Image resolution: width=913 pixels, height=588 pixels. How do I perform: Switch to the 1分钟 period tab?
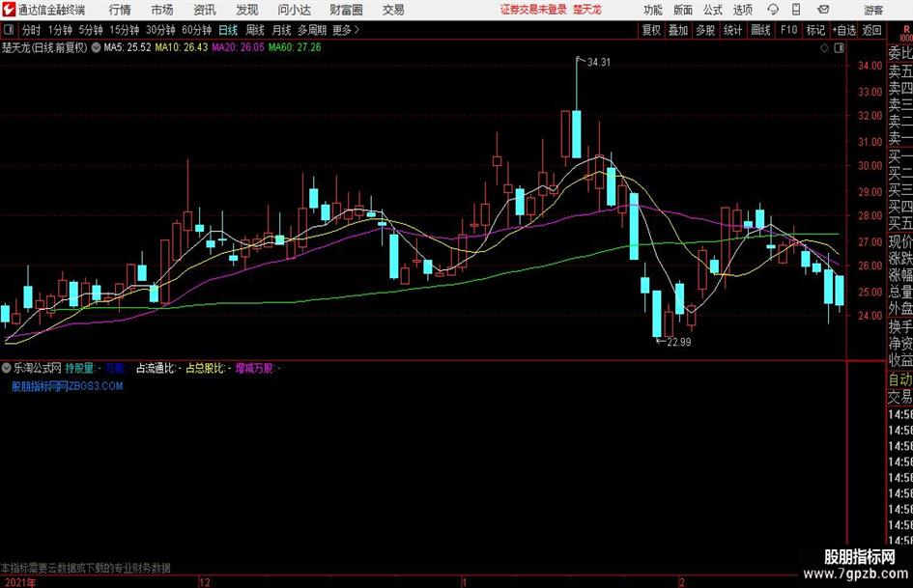coord(60,30)
